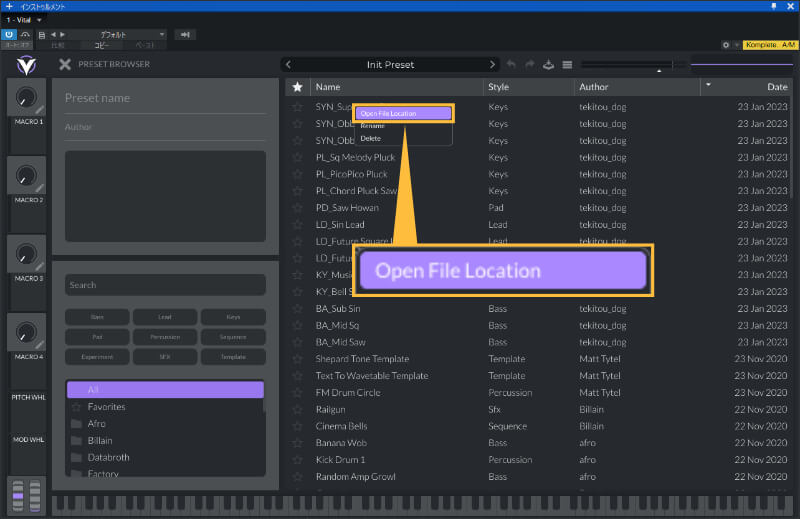Filter presets by the Keys tag
Screen dimensions: 800x519
[x=233, y=317]
